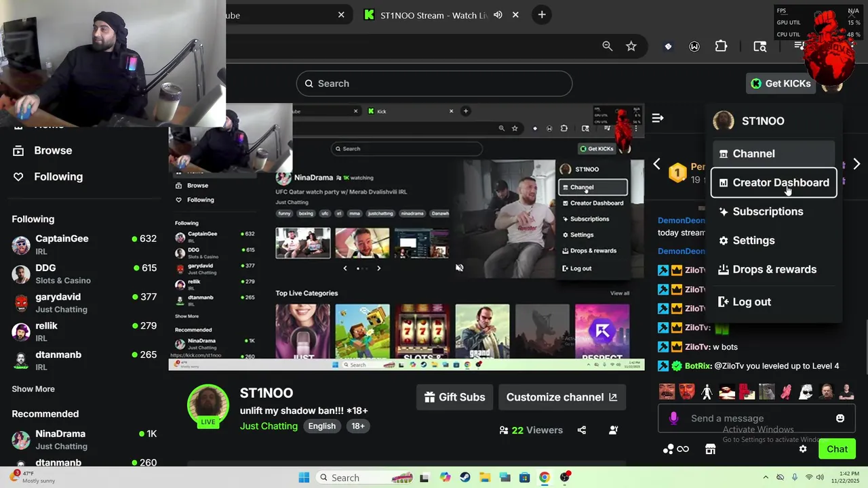
Task: Go to previous leaderboard entry with left chevron
Action: 656,164
